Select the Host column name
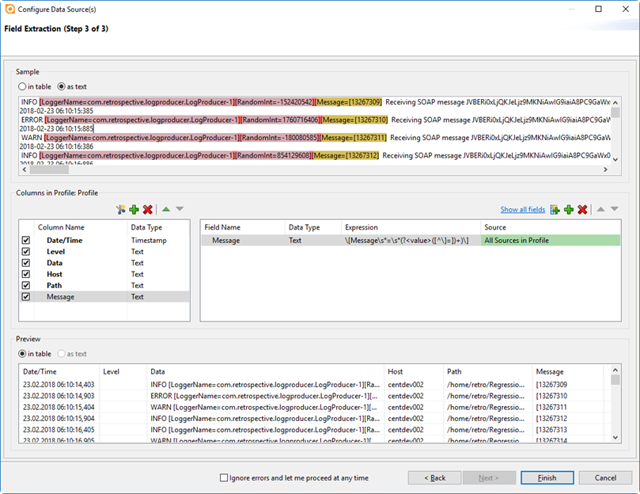The image size is (640, 494). 54,274
